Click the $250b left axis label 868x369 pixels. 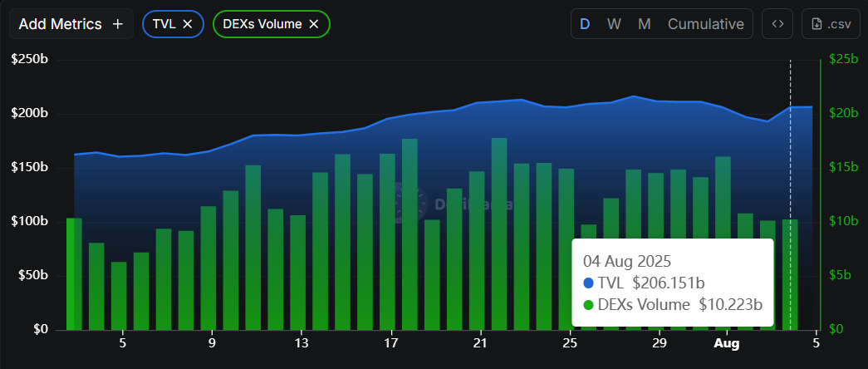click(x=30, y=59)
